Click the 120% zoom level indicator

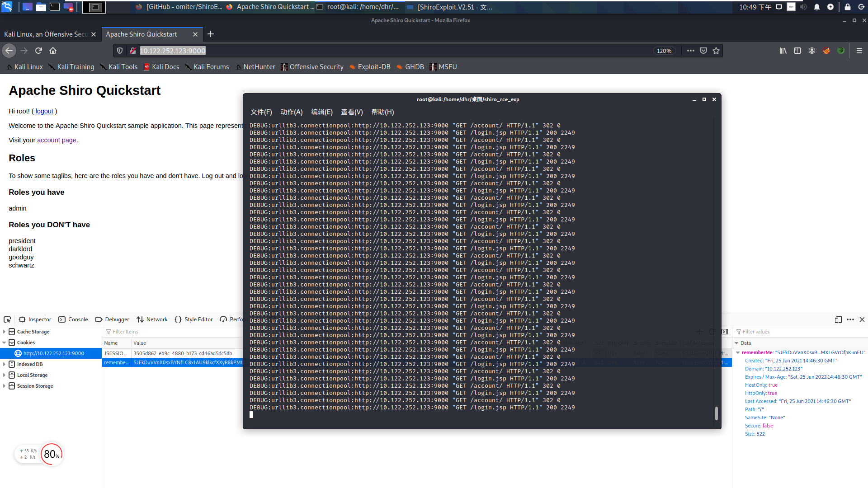(664, 51)
